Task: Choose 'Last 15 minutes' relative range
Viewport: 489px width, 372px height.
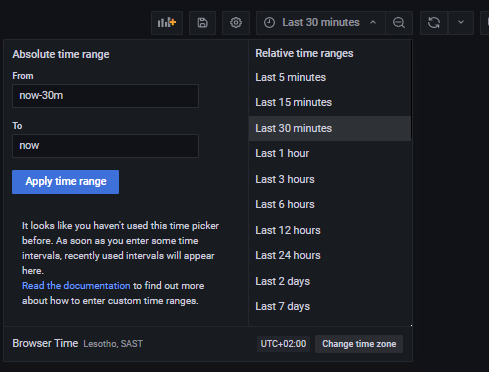Action: tap(330, 102)
